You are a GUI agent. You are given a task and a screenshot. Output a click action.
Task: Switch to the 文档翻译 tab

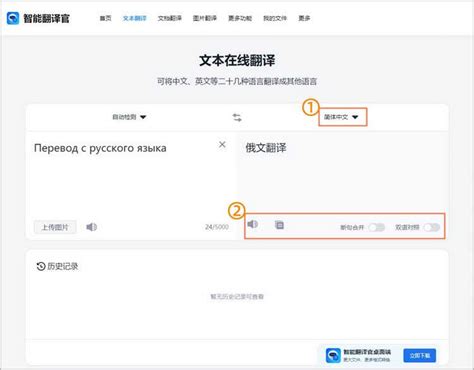tap(170, 18)
